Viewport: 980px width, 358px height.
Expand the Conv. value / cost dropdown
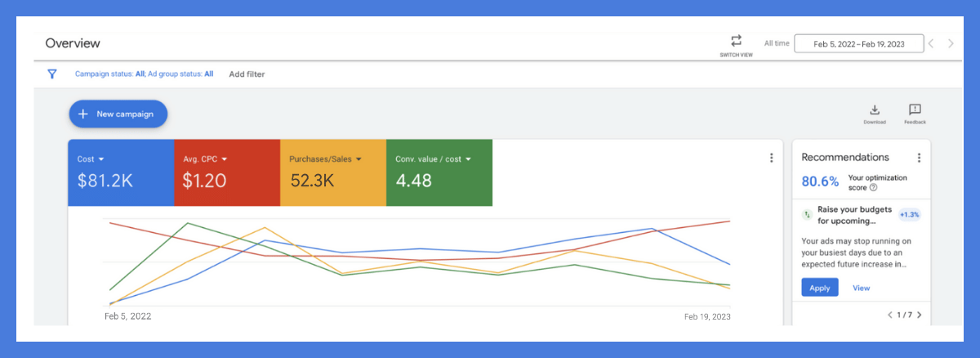(x=468, y=159)
